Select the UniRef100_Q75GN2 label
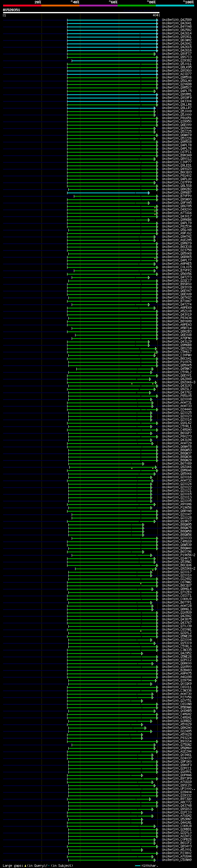This screenshot has width=197, height=868. click(177, 745)
